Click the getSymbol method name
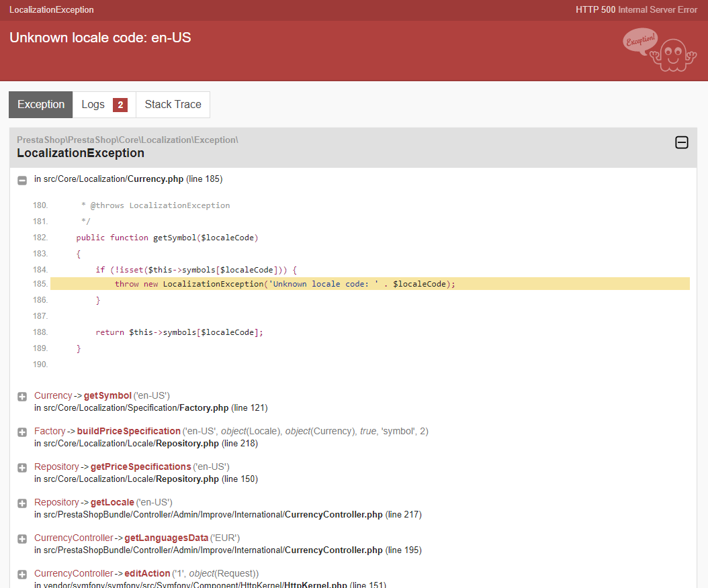 (107, 396)
